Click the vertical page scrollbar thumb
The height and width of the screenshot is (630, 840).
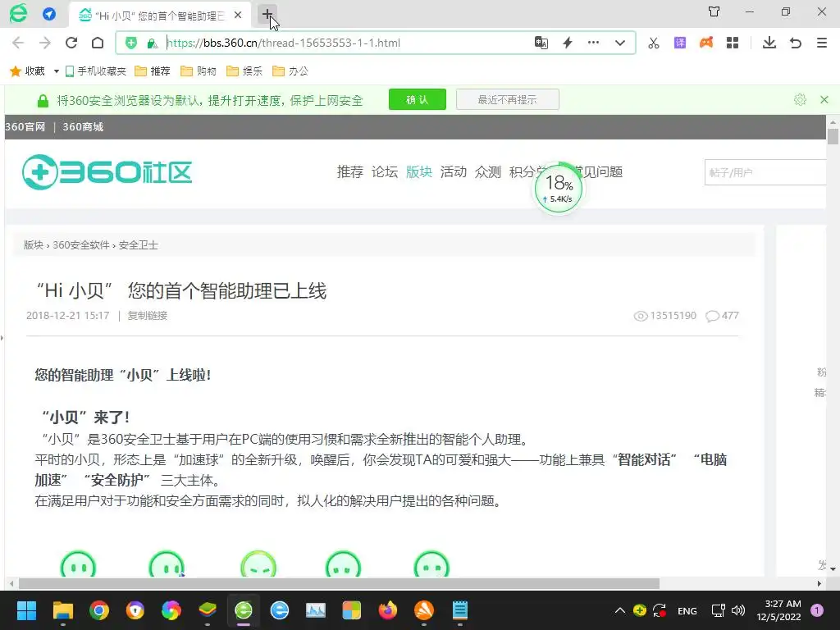pos(833,136)
